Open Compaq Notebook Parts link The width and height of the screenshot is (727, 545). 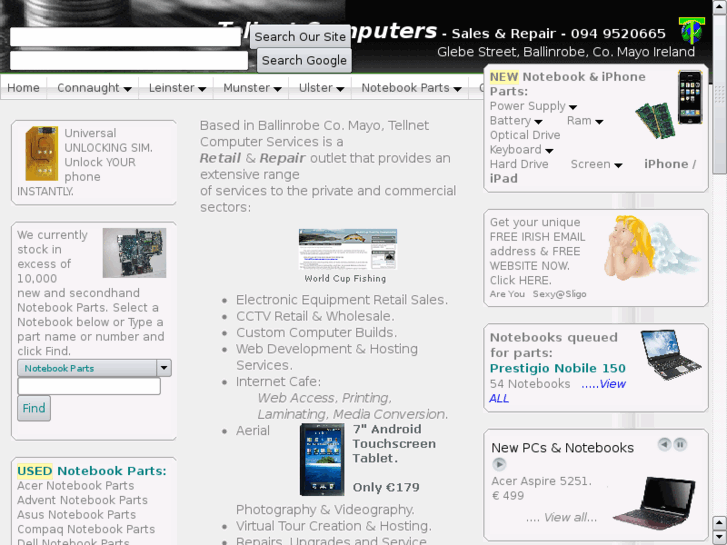[86, 529]
